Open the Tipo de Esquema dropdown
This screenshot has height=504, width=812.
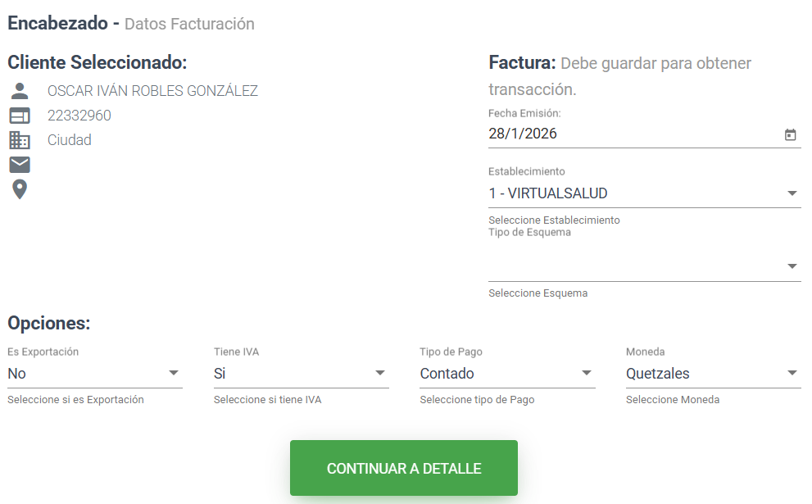[x=644, y=266]
